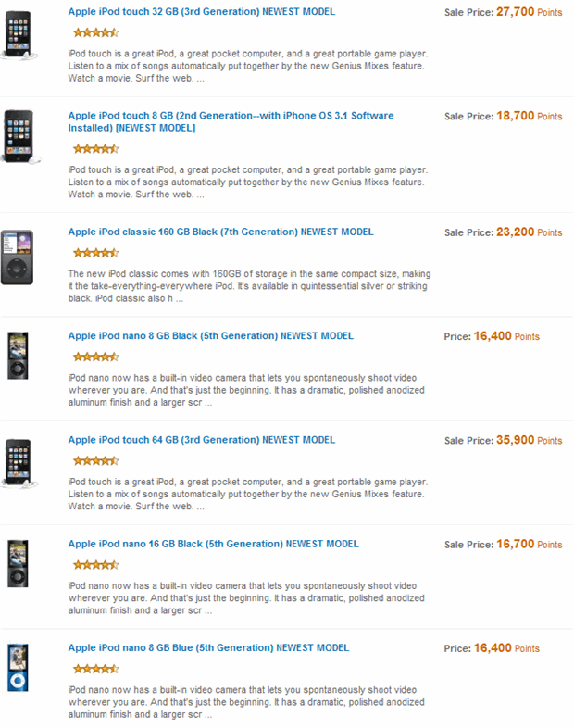This screenshot has width=574, height=728.
Task: Open star rating for iPod touch 64 GB
Action: (x=96, y=460)
